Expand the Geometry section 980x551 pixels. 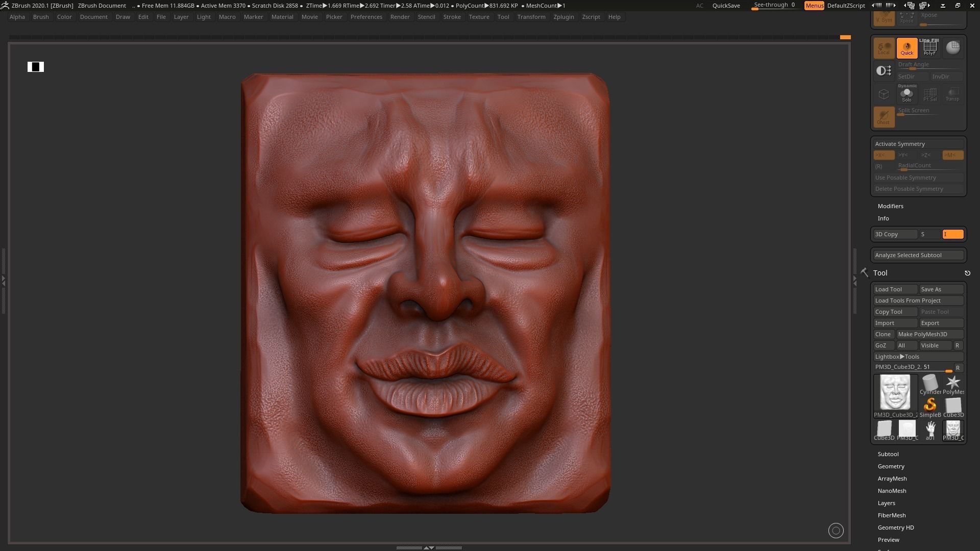pyautogui.click(x=891, y=466)
